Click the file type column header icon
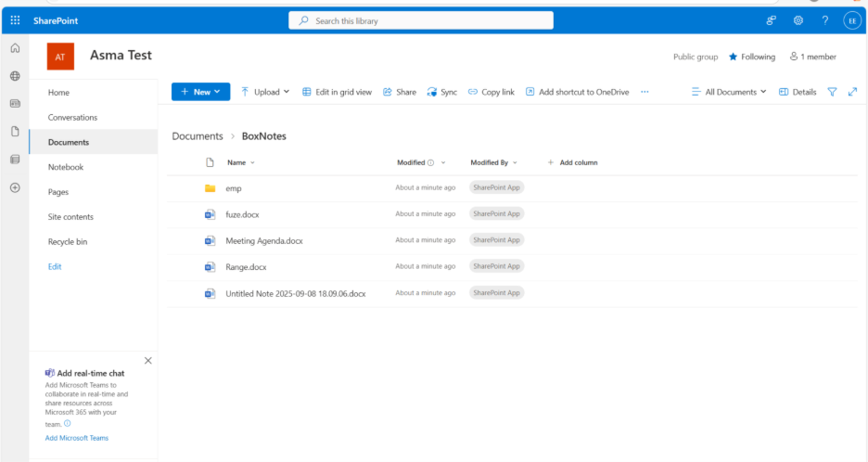868x462 pixels. coord(210,162)
